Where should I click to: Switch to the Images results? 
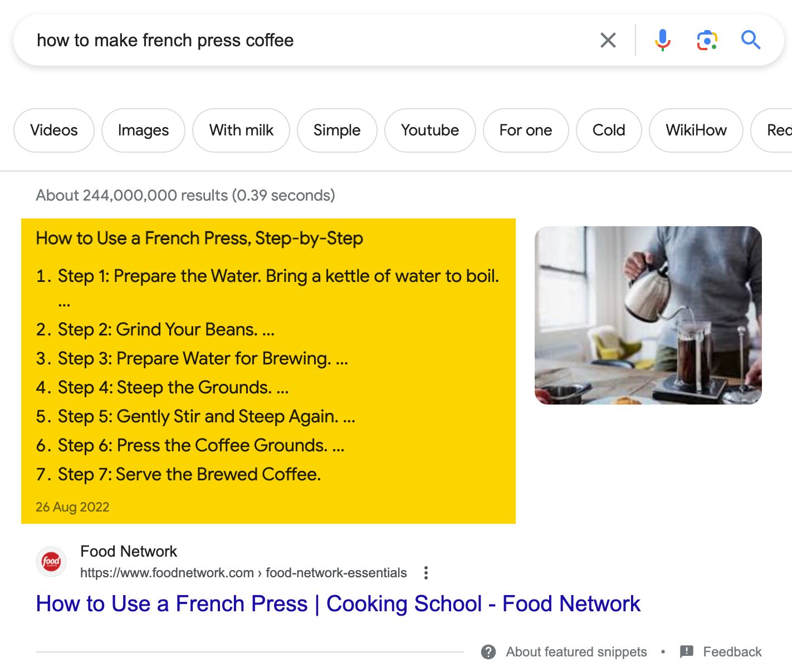pyautogui.click(x=143, y=130)
